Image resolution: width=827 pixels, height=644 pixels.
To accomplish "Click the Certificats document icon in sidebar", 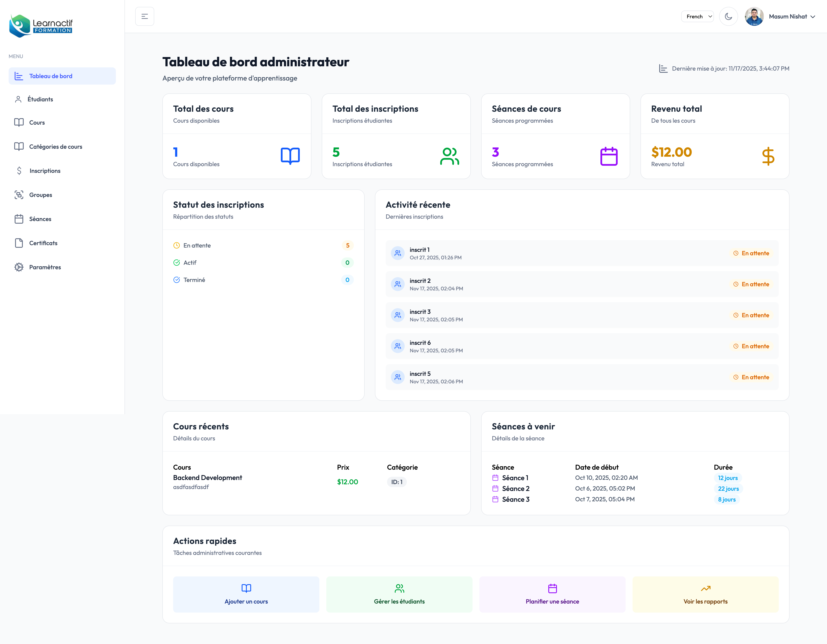I will pyautogui.click(x=19, y=243).
